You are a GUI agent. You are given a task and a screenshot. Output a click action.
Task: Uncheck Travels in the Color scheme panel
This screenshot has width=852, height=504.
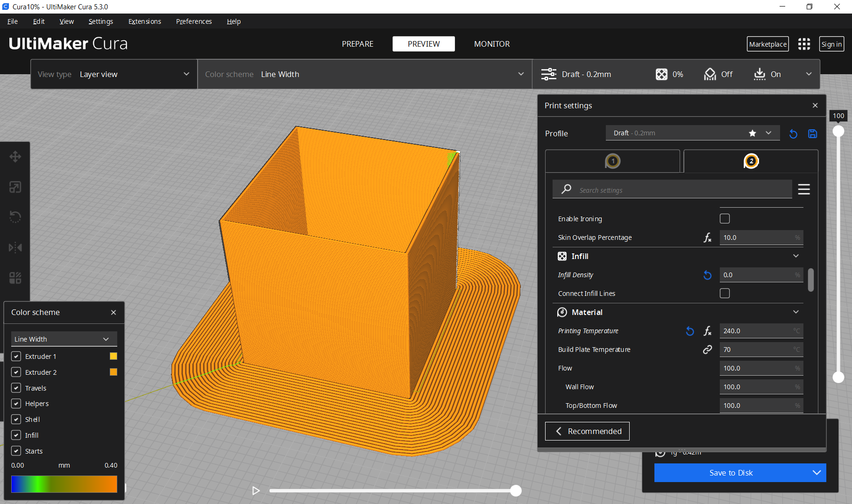pyautogui.click(x=16, y=388)
